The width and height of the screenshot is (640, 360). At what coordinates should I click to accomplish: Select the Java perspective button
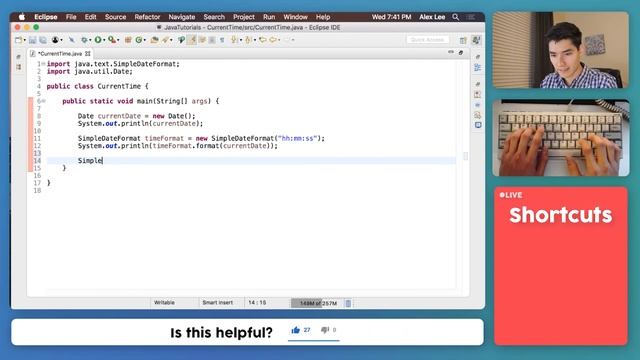[476, 40]
